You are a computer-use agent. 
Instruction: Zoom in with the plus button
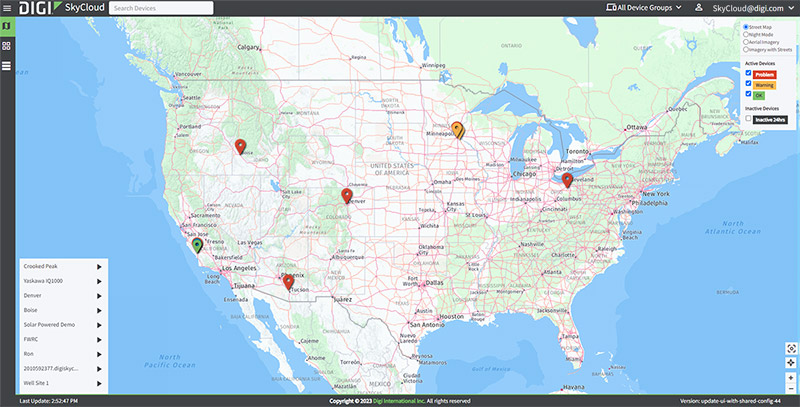(x=791, y=378)
